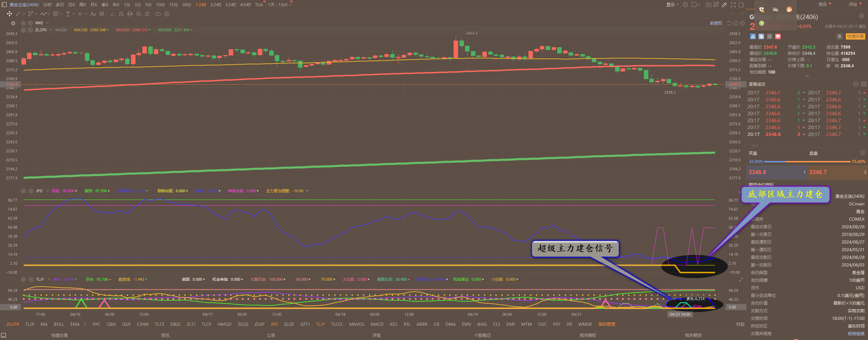Viewport: 868px width, 340px height.
Task: Add a comment bubble annotation
Action: (102, 14)
